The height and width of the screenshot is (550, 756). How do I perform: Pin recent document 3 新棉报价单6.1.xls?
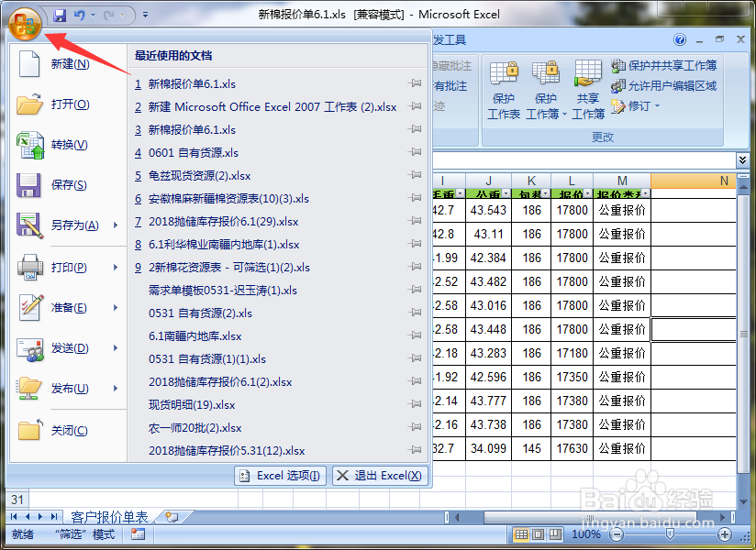pyautogui.click(x=414, y=129)
